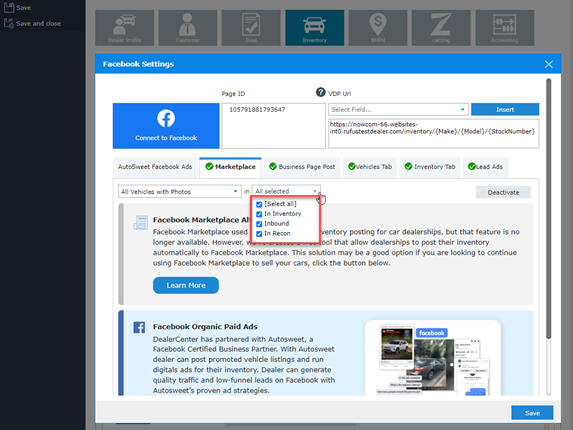Screen dimensions: 573x430
Task: Close the Facebook Settings dialog
Action: 549,64
